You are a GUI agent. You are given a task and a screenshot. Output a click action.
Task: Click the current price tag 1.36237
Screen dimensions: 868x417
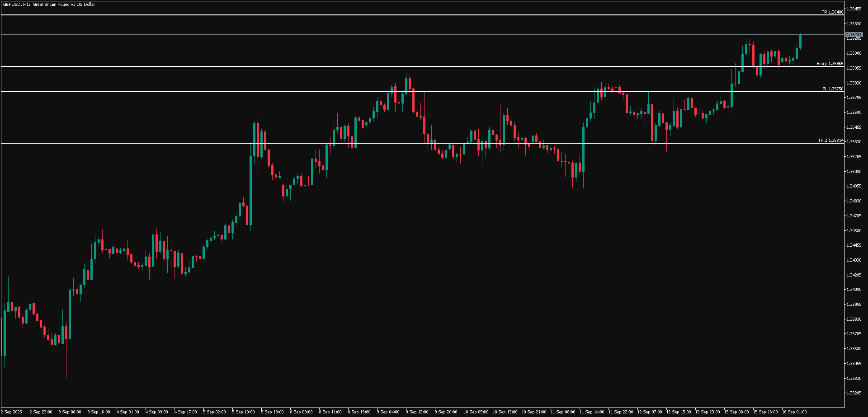(854, 33)
